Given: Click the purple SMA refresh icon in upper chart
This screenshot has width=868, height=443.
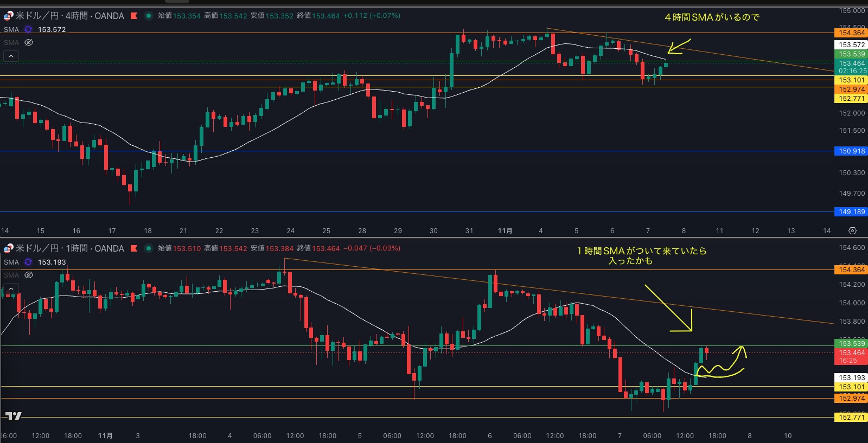Looking at the screenshot, I should pyautogui.click(x=28, y=29).
